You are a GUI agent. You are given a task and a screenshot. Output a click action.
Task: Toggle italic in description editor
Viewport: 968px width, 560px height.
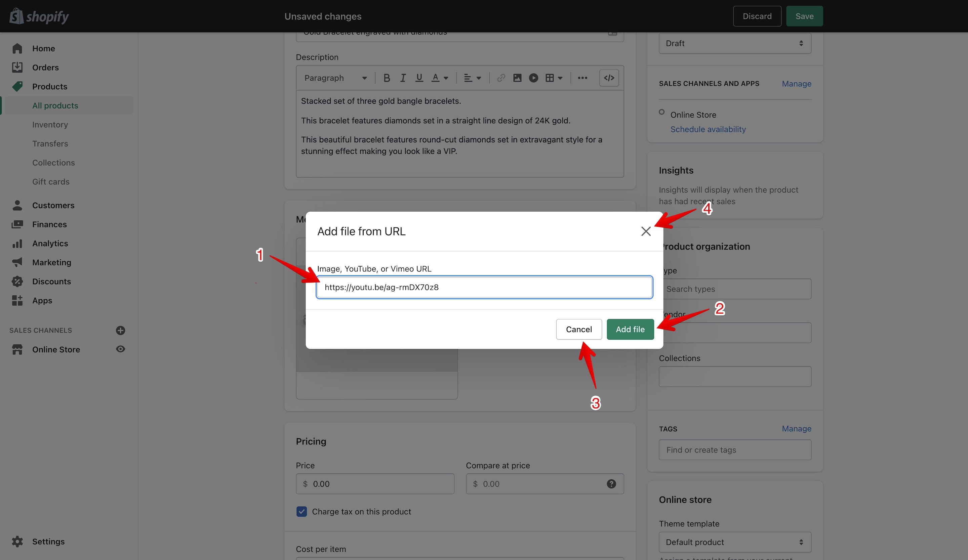(403, 78)
